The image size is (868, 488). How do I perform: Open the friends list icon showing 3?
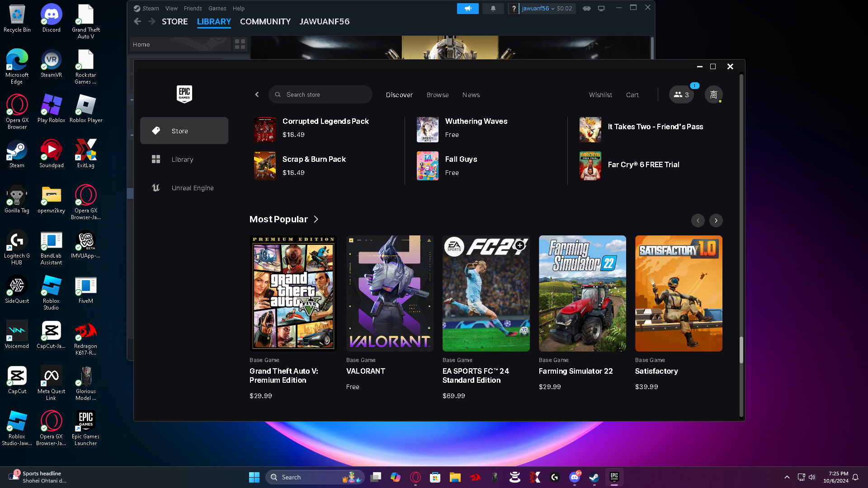tap(681, 95)
